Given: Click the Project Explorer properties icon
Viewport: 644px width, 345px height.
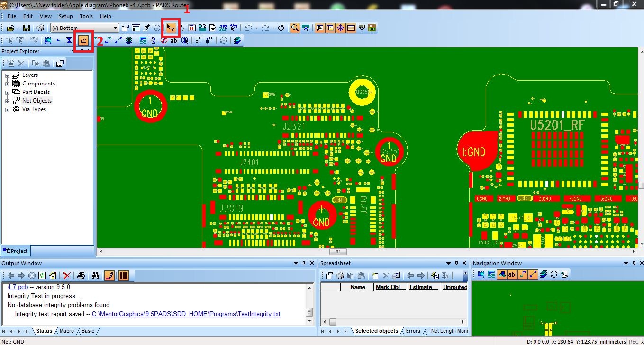Looking at the screenshot, I should (60, 63).
